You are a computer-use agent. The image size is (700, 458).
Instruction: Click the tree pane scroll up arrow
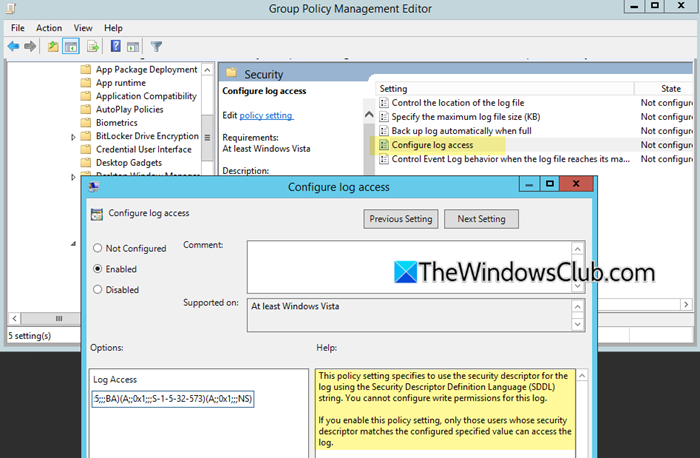(x=207, y=70)
